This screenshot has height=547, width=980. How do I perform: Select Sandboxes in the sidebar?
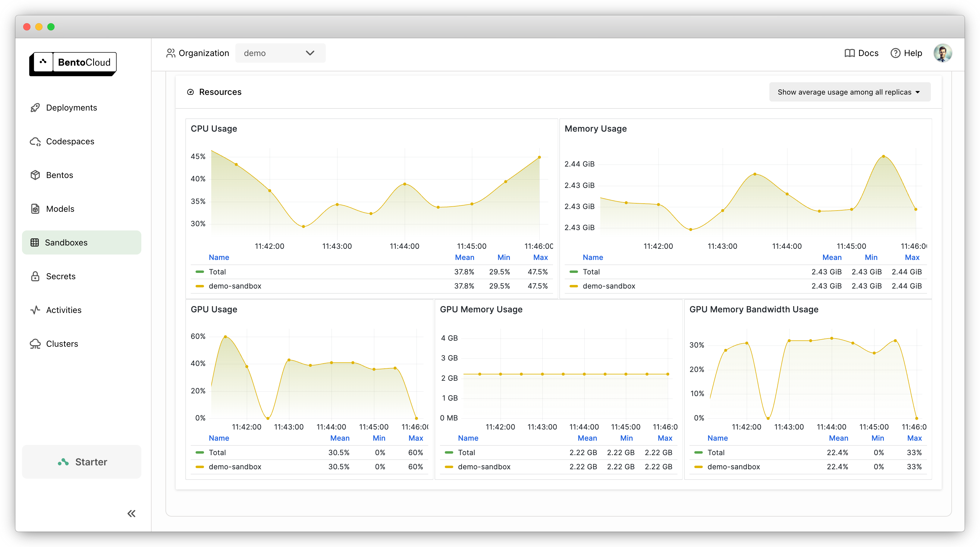[x=81, y=242]
